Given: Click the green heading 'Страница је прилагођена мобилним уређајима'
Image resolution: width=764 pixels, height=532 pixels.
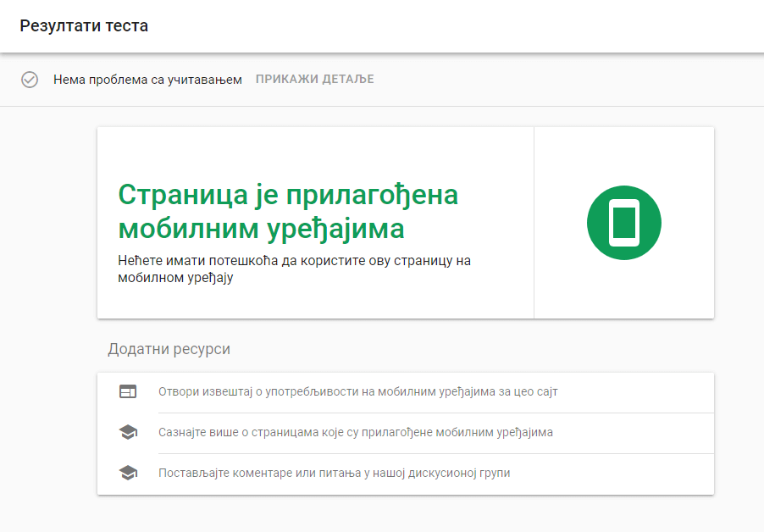Looking at the screenshot, I should click(x=288, y=212).
